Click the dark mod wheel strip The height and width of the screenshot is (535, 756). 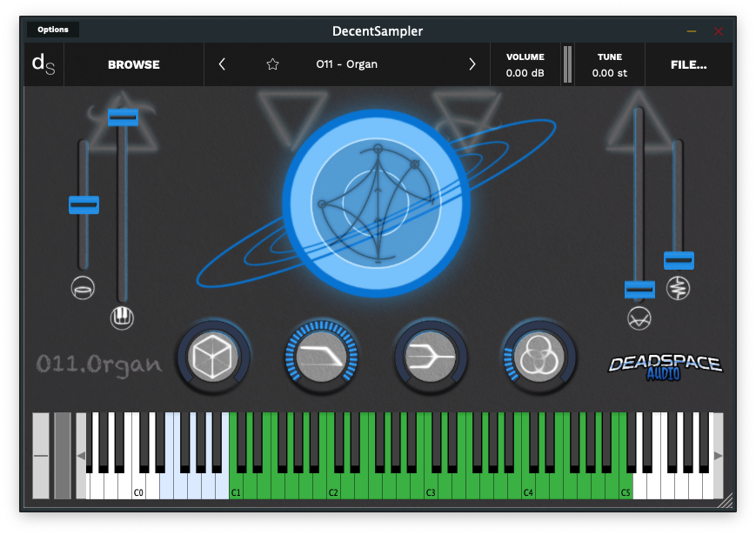(x=62, y=456)
